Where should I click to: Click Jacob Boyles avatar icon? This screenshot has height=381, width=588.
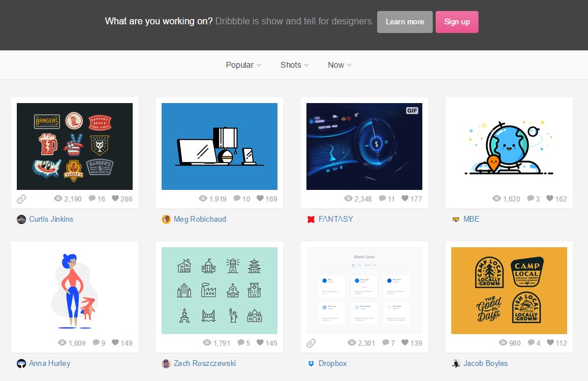[x=455, y=364]
